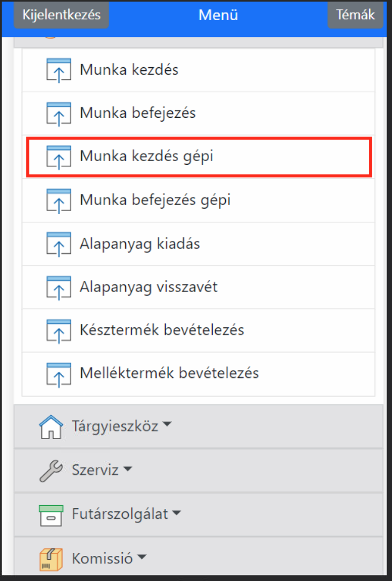Viewport: 392px width, 581px height.
Task: Click the upload icon beside Munka kezdés
Action: tap(59, 70)
